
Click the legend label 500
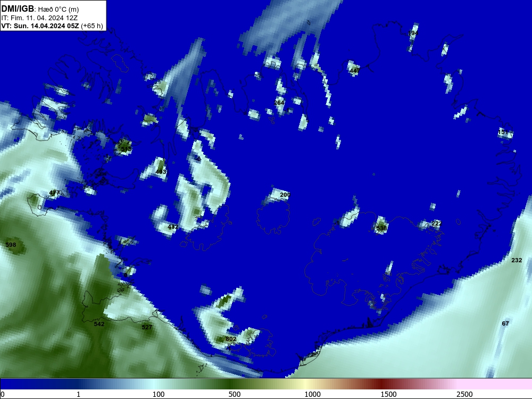click(x=235, y=394)
